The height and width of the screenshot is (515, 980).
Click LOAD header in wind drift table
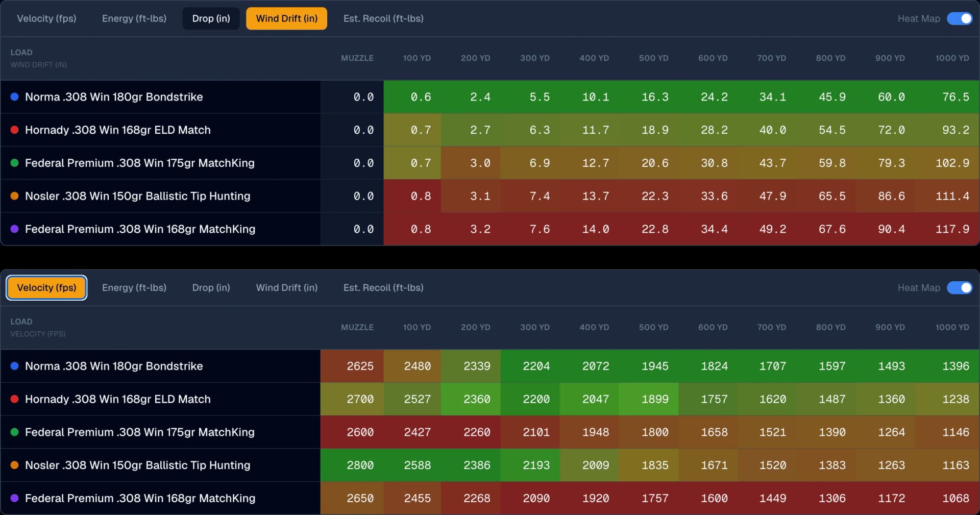coord(21,53)
